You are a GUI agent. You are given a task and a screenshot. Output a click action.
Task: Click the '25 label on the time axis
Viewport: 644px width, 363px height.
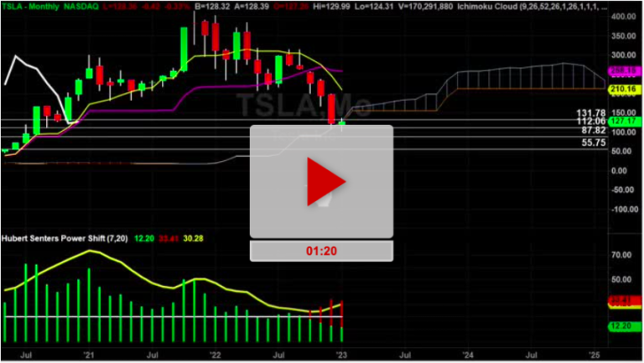594,355
